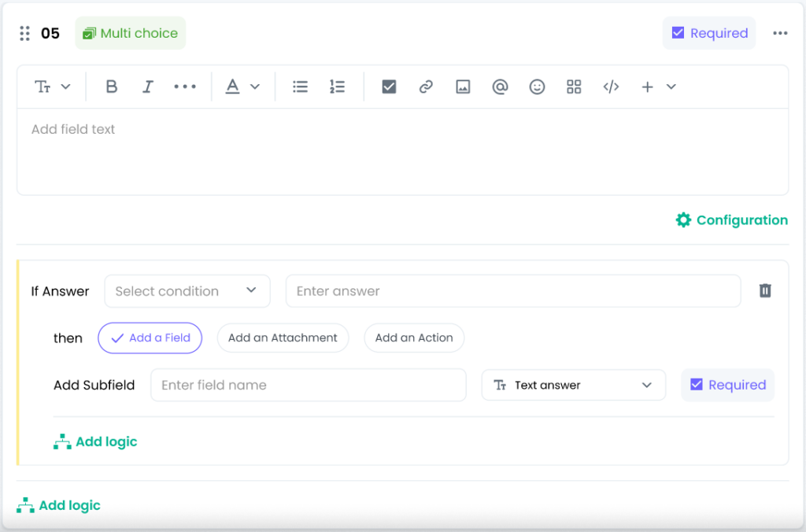Toggle bold formatting in toolbar
Screen dimensions: 806x532
[112, 87]
